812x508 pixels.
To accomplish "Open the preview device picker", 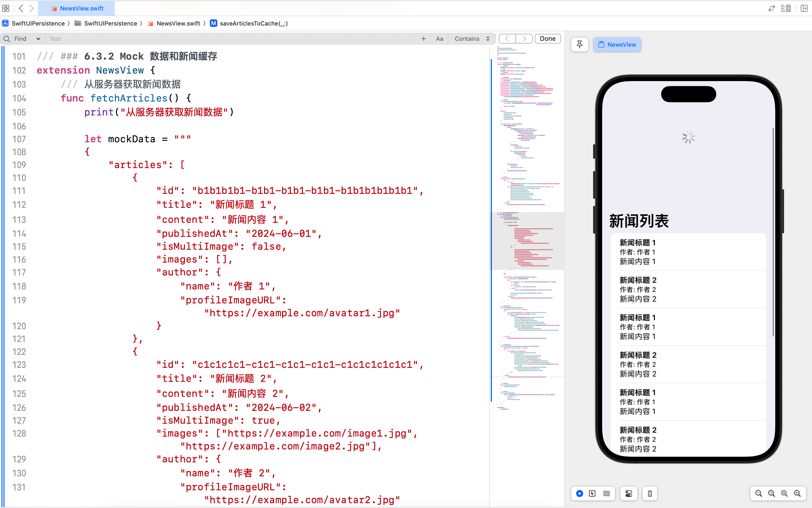I will [650, 493].
